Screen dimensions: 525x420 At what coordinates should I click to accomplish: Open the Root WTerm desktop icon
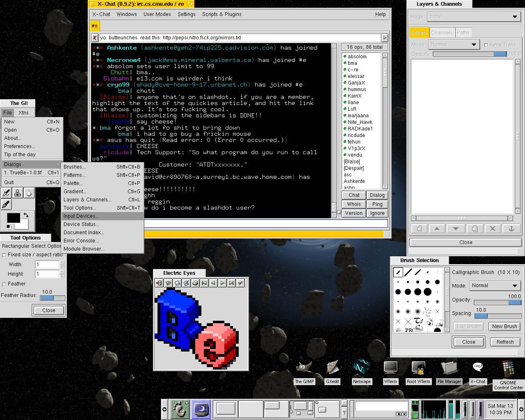click(418, 372)
